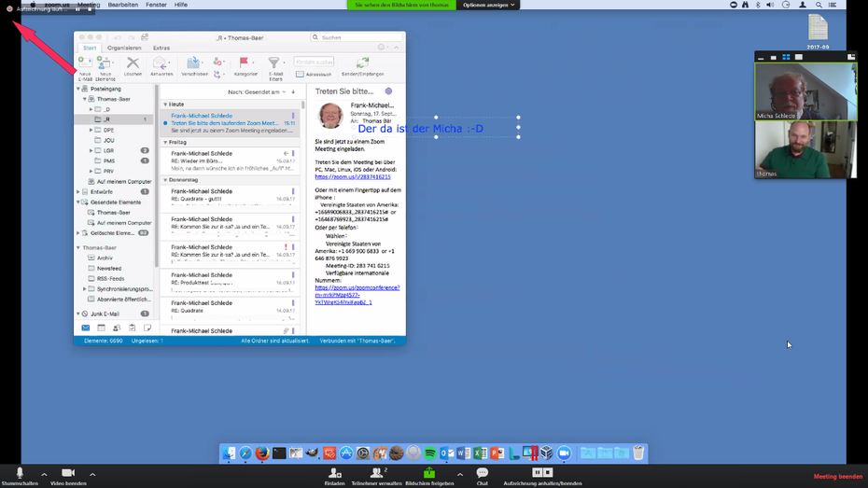This screenshot has height=488, width=868.
Task: Click the Suchen search field
Action: tap(357, 37)
